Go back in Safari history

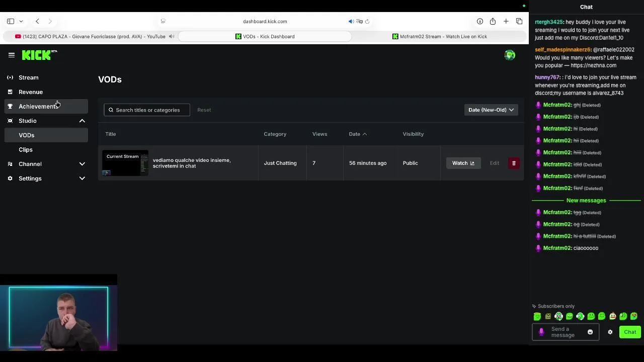(x=37, y=21)
